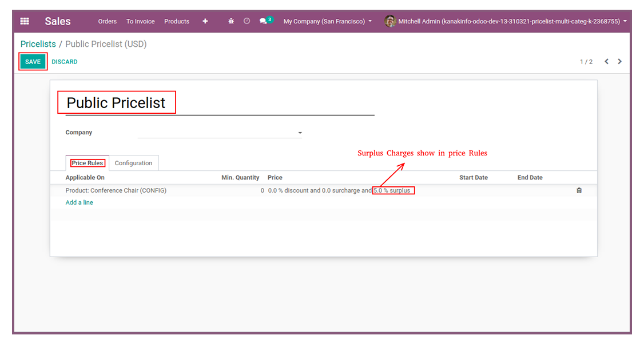Open the Orders menu
This screenshot has height=347, width=644.
click(x=107, y=21)
